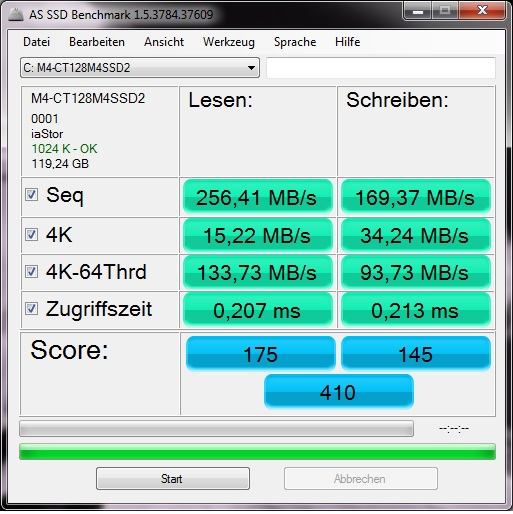Toggle the 4K-64Thrd checkbox
This screenshot has width=513, height=514.
(x=32, y=271)
